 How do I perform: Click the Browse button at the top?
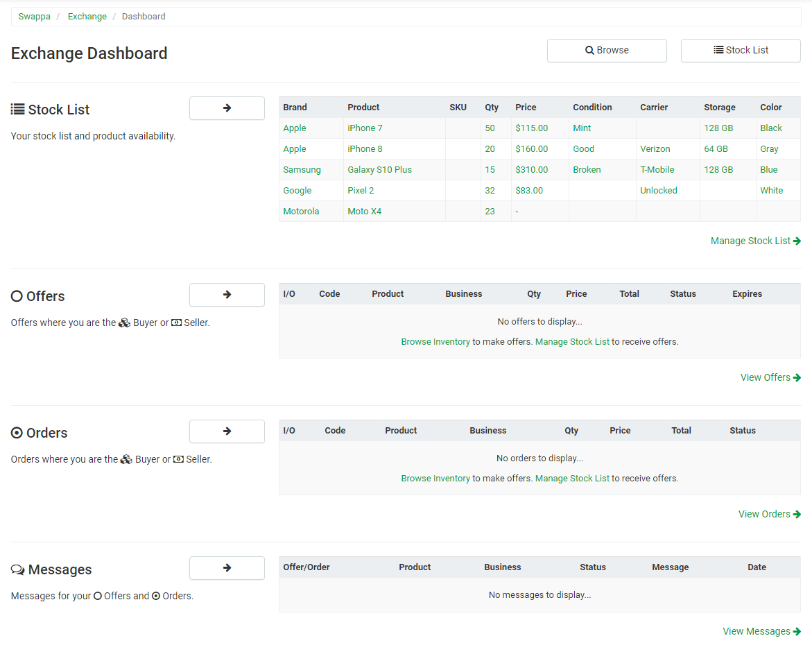click(x=607, y=50)
